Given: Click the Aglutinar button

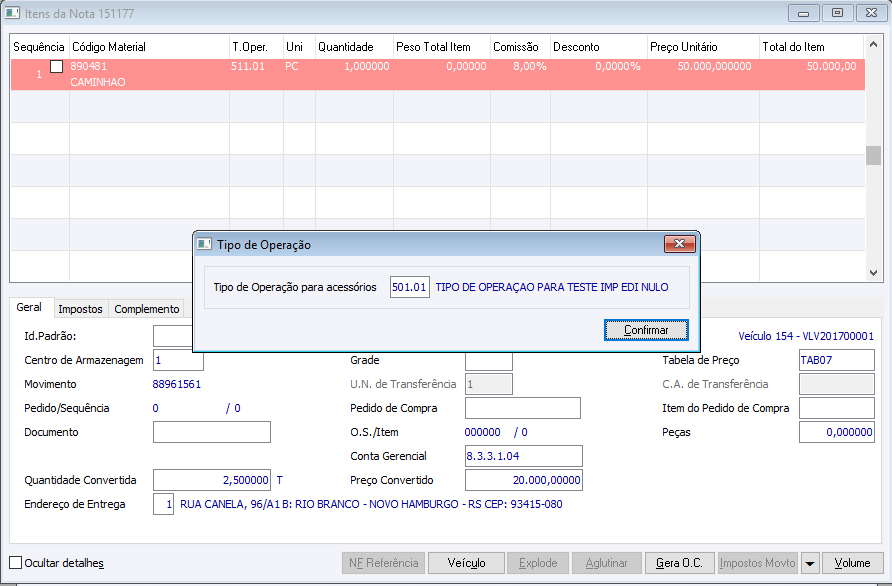Looking at the screenshot, I should (x=607, y=563).
